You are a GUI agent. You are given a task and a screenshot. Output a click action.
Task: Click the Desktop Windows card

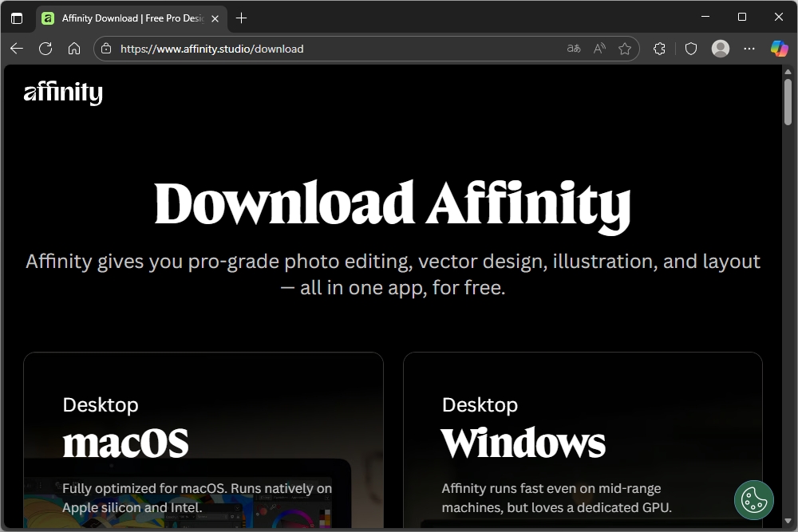(583, 440)
